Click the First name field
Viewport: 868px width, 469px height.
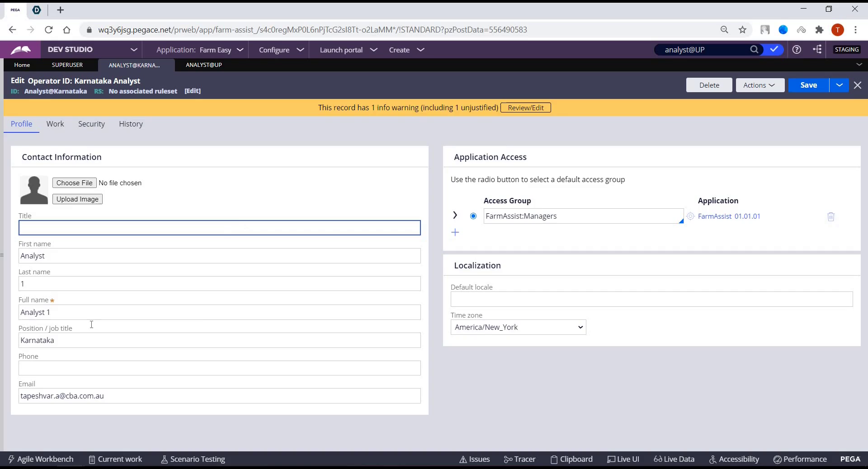pos(219,256)
